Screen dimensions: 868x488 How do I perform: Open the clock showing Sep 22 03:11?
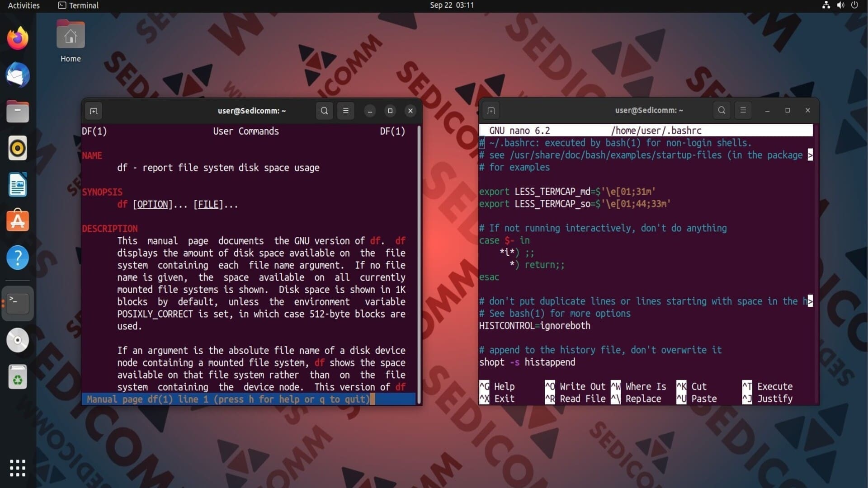[452, 5]
